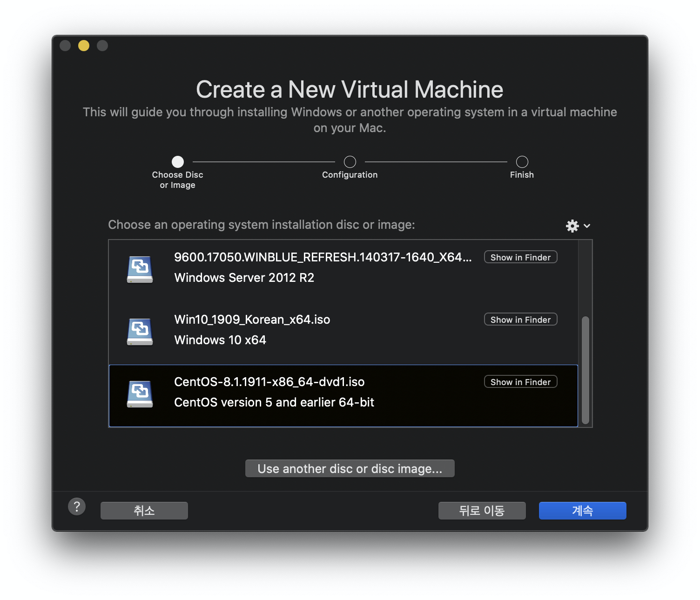Select the Win10_1909_Korean_x64.iso row
Viewport: 700px width, 600px height.
[x=343, y=333]
